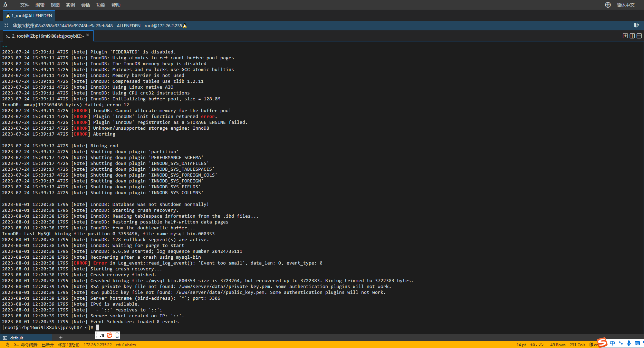
Task: Click the microphone voice input icon
Action: click(629, 343)
